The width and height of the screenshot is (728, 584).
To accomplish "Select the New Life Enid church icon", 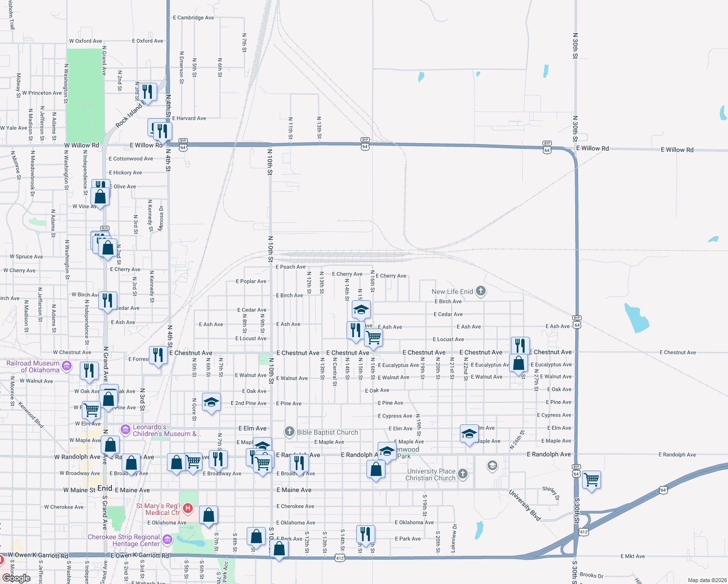I will click(480, 291).
